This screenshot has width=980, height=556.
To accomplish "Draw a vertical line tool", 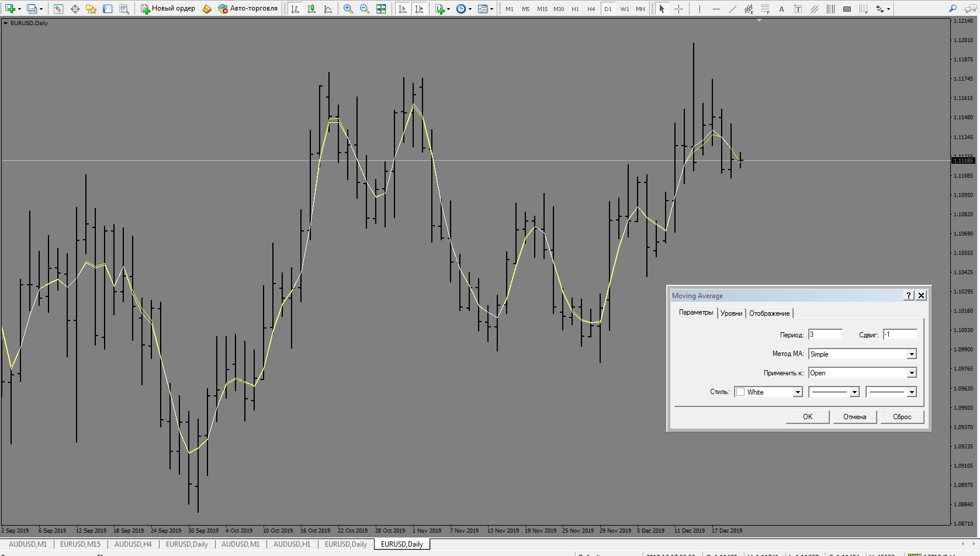I will click(x=699, y=9).
